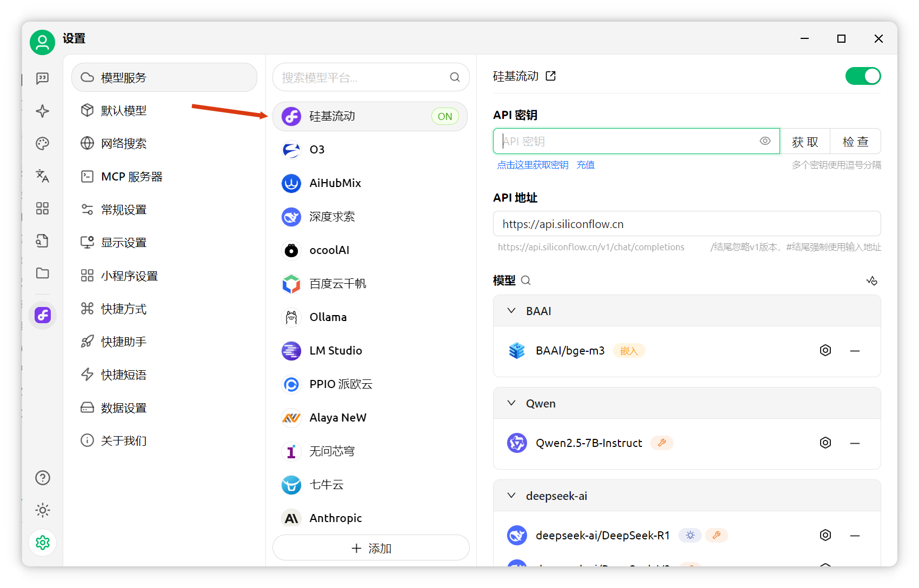
Task: Toggle the theme sun icon
Action: [42, 510]
